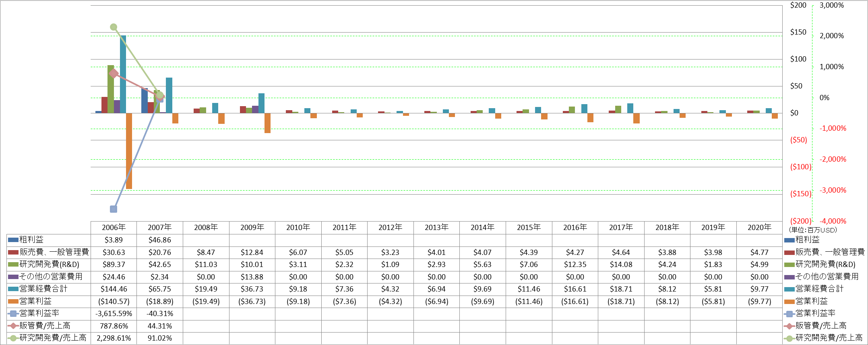The width and height of the screenshot is (868, 345).
Task: Click the $150 axis label
Action: pos(798,32)
